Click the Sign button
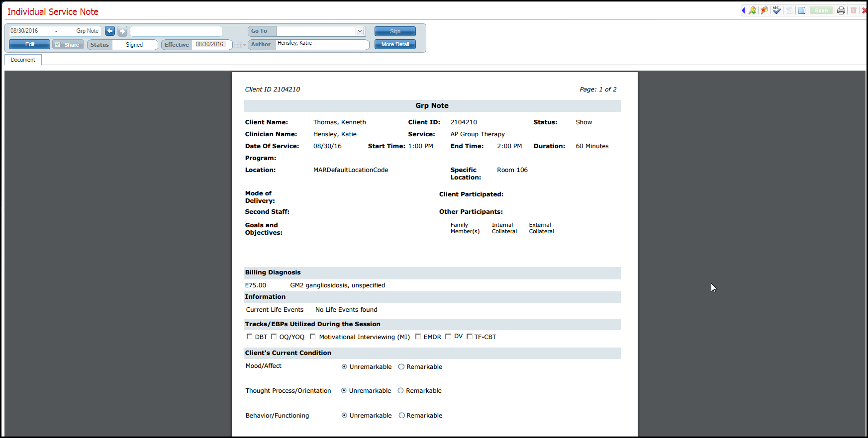The width and height of the screenshot is (868, 438). coord(395,31)
